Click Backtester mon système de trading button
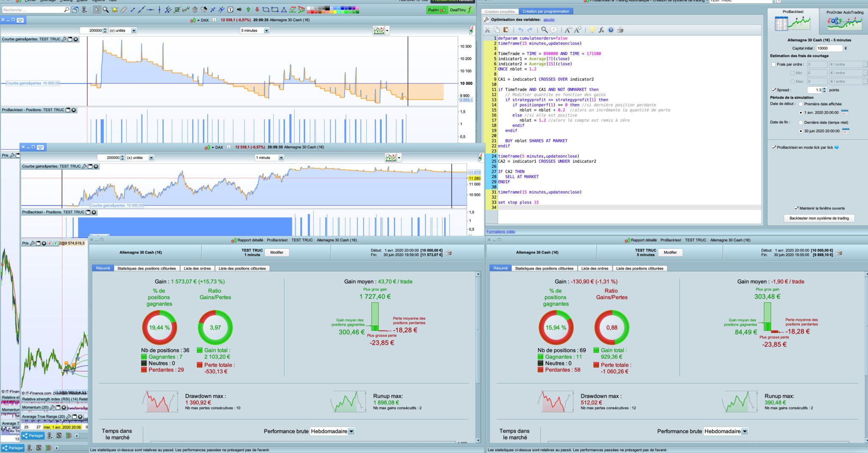The image size is (868, 453). [x=819, y=218]
